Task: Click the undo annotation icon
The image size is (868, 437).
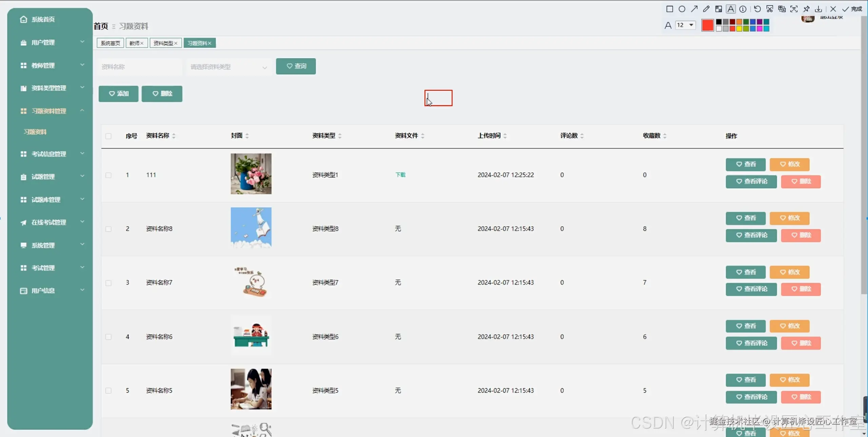Action: coord(757,9)
